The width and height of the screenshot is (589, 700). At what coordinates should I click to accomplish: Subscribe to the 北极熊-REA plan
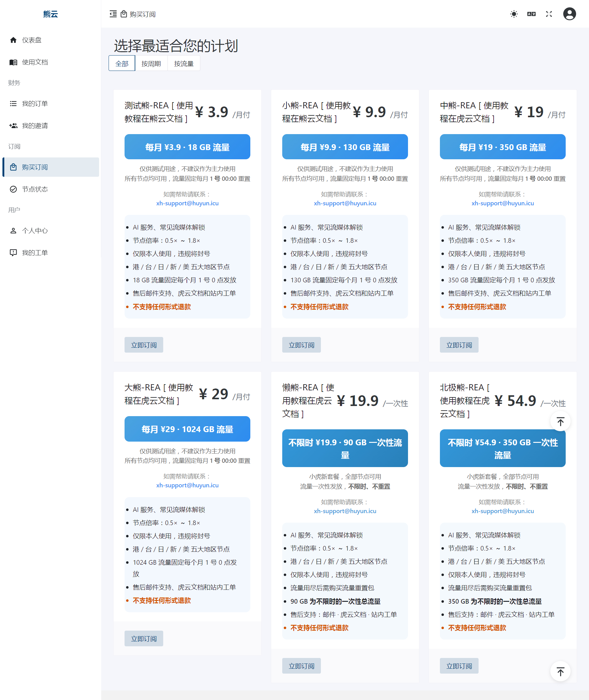(x=459, y=666)
